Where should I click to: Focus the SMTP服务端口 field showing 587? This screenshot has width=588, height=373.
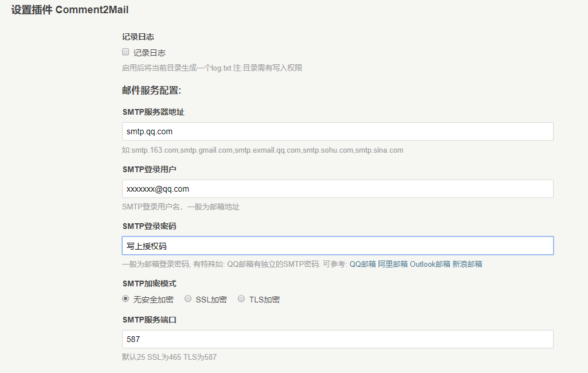tap(338, 339)
